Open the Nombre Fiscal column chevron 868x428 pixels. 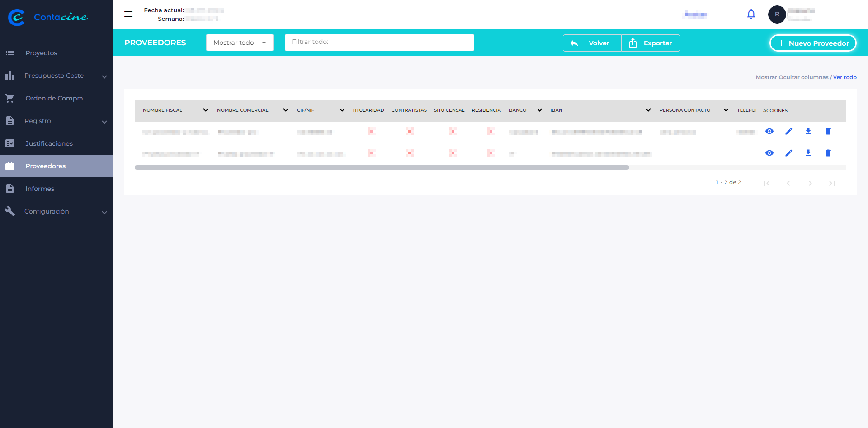pyautogui.click(x=206, y=110)
